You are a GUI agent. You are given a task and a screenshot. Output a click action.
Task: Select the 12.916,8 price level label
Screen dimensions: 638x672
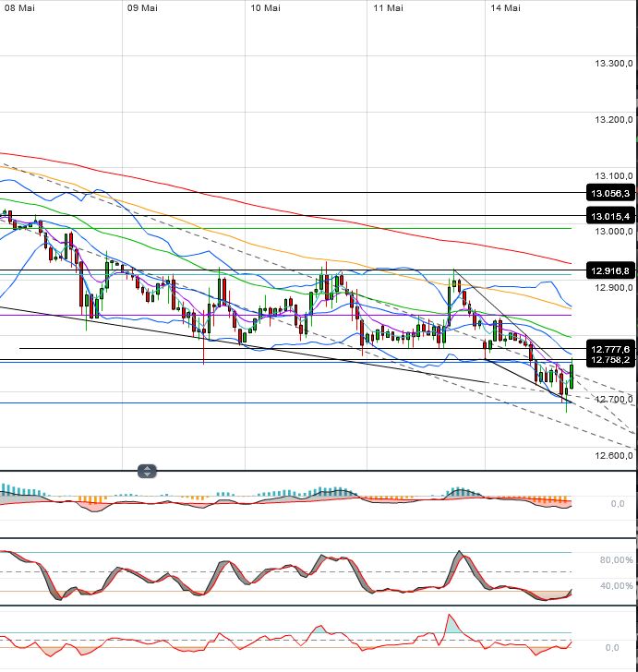(610, 270)
